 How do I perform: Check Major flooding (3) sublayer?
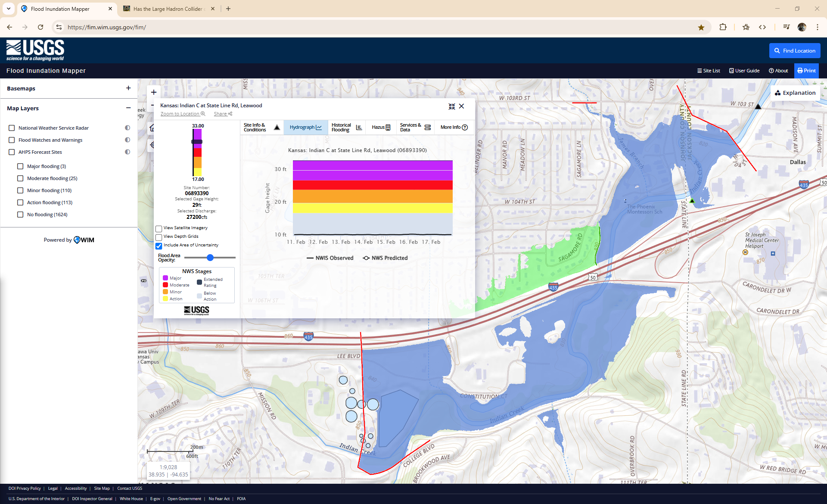click(20, 166)
